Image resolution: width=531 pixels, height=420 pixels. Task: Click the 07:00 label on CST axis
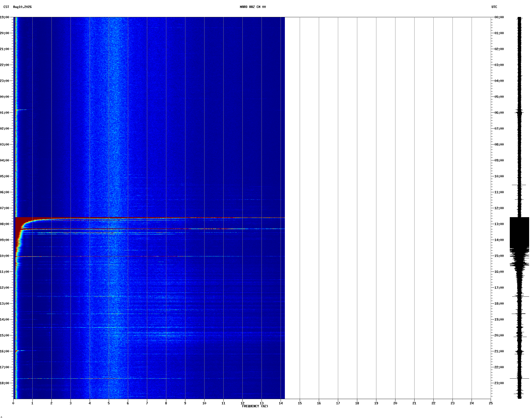5,208
